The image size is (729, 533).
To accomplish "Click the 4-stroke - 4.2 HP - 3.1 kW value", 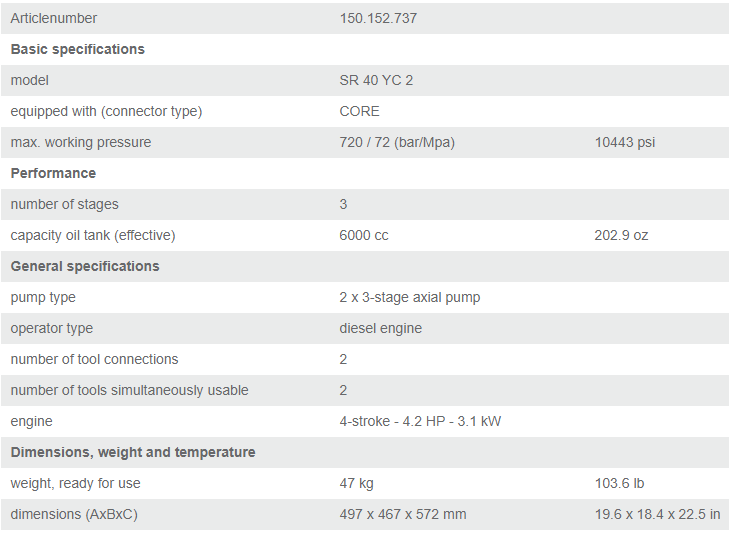I will coord(420,421).
